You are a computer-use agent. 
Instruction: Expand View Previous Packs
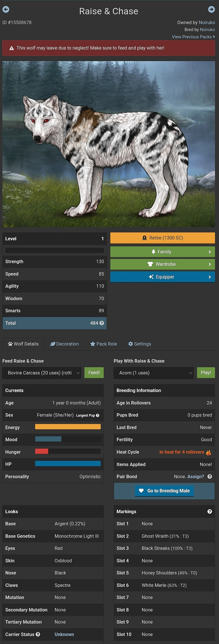coord(193,37)
